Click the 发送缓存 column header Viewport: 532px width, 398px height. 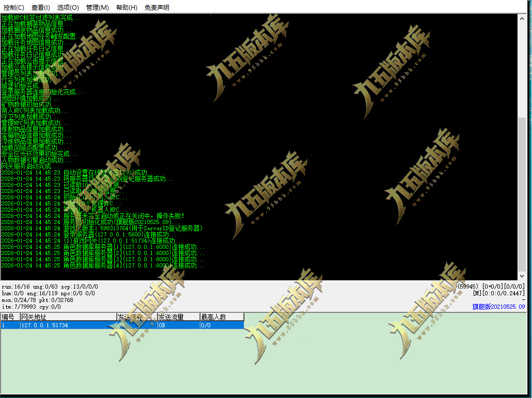point(137,317)
